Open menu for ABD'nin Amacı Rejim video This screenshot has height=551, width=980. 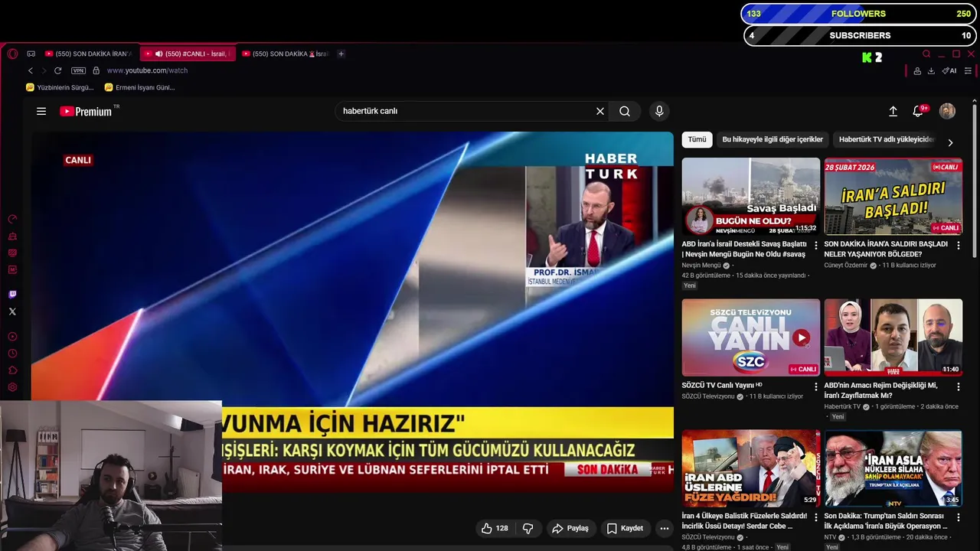coord(959,387)
